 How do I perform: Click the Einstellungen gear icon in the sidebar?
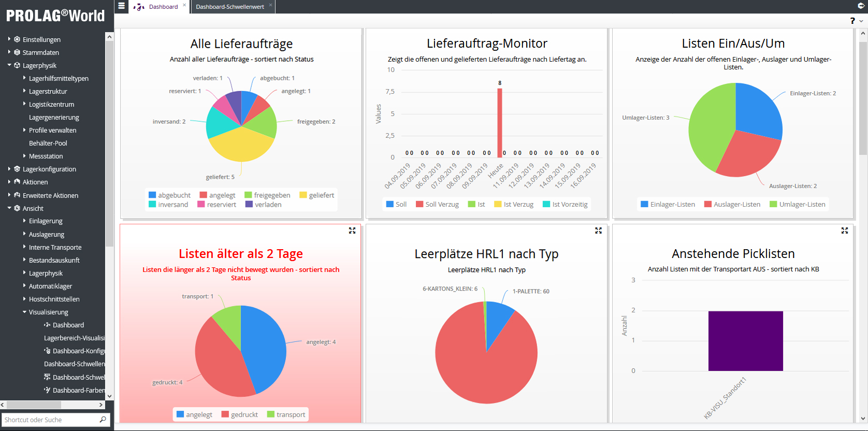[17, 39]
